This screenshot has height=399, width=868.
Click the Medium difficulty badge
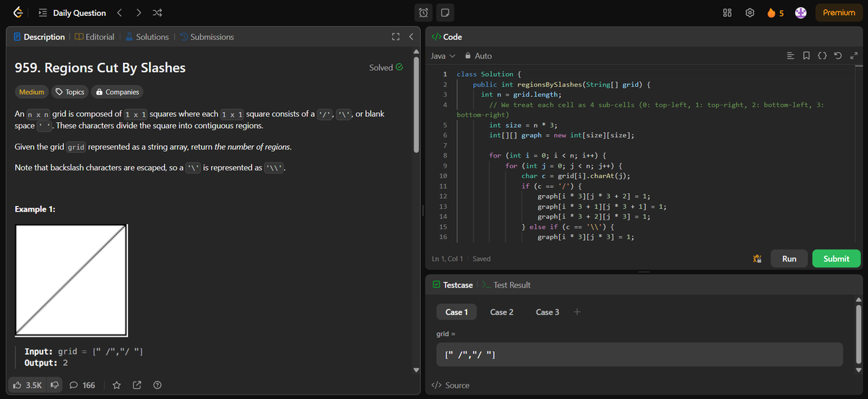click(x=31, y=92)
